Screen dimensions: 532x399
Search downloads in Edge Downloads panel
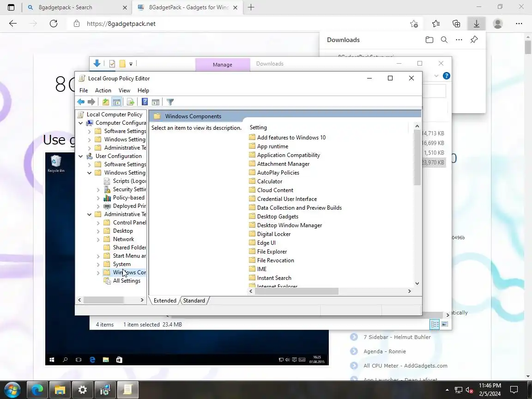pyautogui.click(x=444, y=40)
